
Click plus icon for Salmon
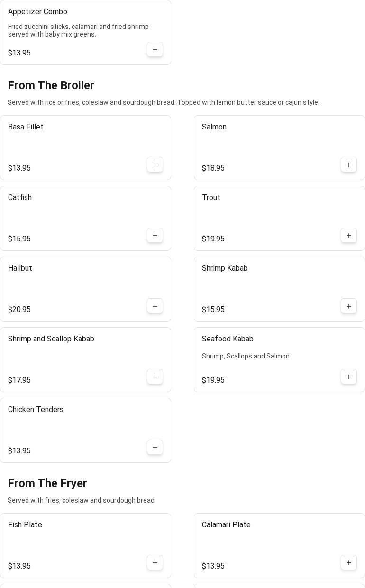coord(349,165)
